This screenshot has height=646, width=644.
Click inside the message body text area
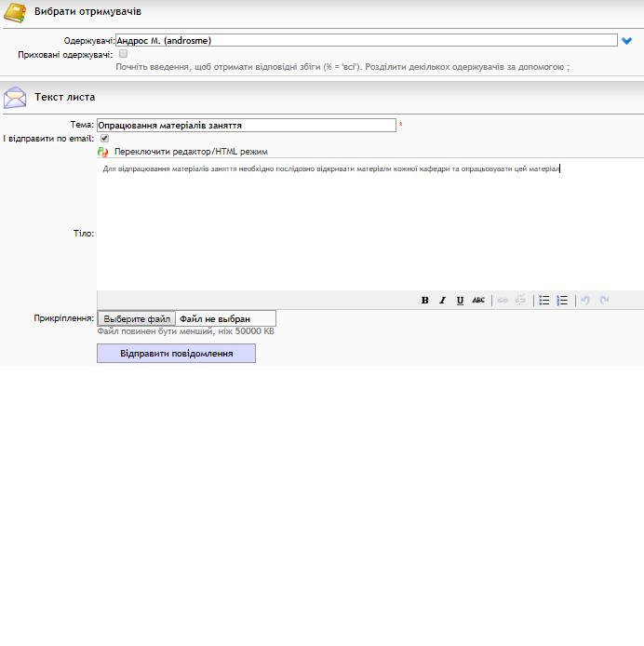tap(370, 224)
